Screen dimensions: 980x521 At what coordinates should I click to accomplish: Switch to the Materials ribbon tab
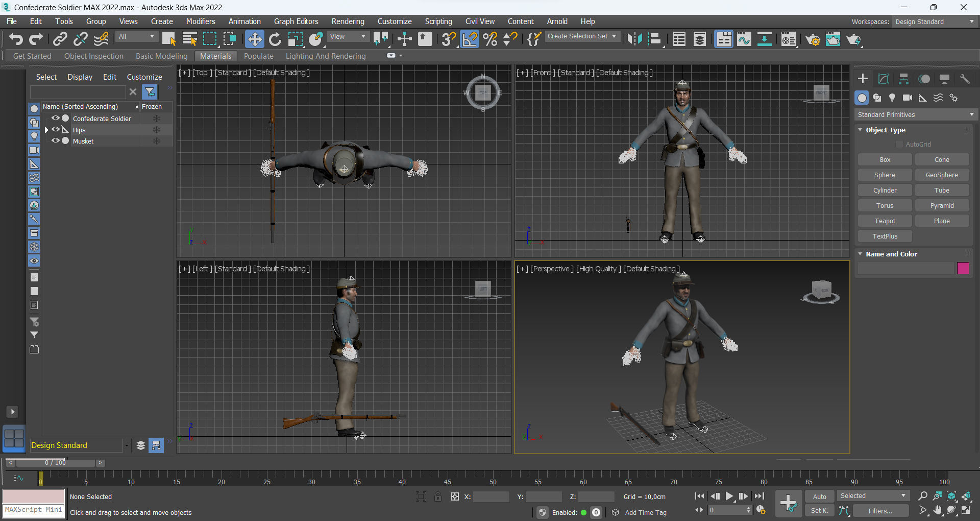pyautogui.click(x=215, y=56)
